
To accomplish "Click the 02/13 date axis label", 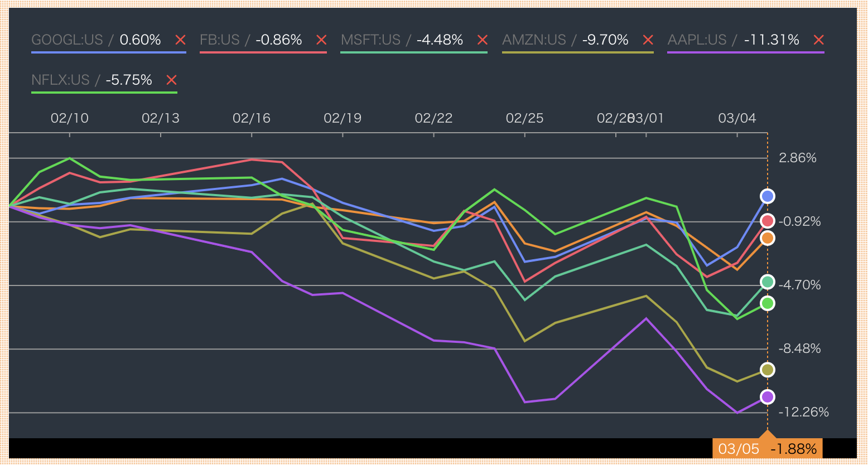I will coord(161,118).
